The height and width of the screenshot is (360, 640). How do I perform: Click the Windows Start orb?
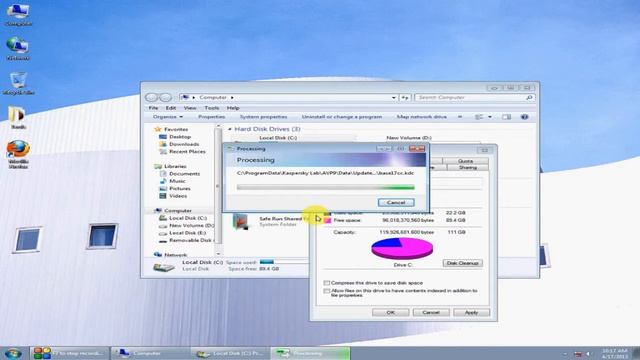(13, 353)
